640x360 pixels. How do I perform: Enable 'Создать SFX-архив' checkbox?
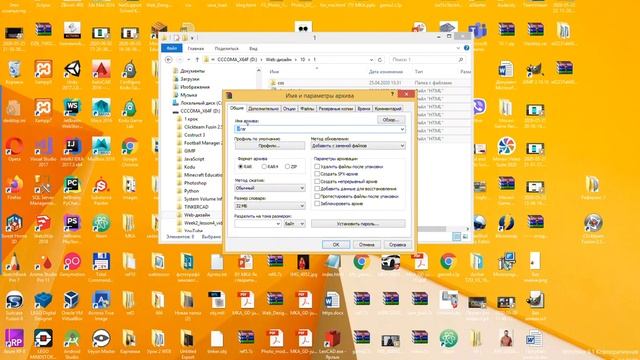[x=317, y=174]
